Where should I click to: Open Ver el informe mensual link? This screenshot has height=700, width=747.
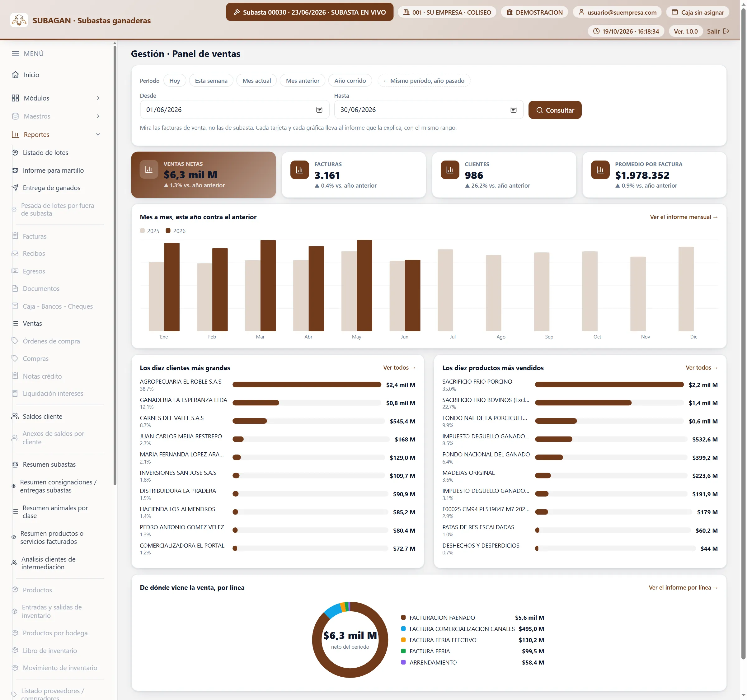(x=684, y=217)
